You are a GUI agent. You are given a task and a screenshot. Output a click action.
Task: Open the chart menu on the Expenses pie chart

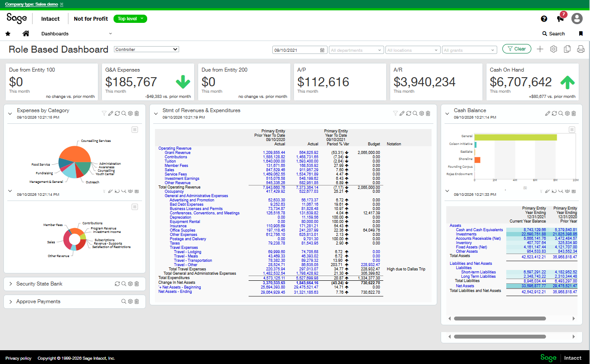pyautogui.click(x=135, y=130)
